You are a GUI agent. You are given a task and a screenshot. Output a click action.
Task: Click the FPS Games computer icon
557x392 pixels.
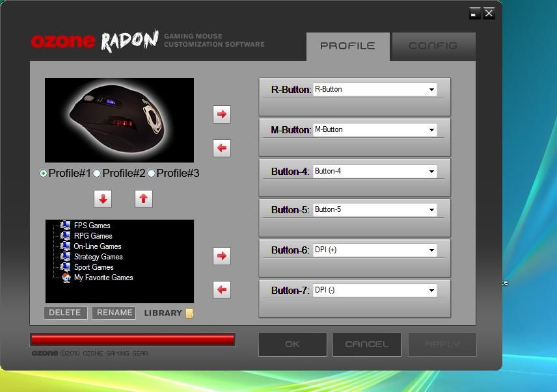click(65, 226)
